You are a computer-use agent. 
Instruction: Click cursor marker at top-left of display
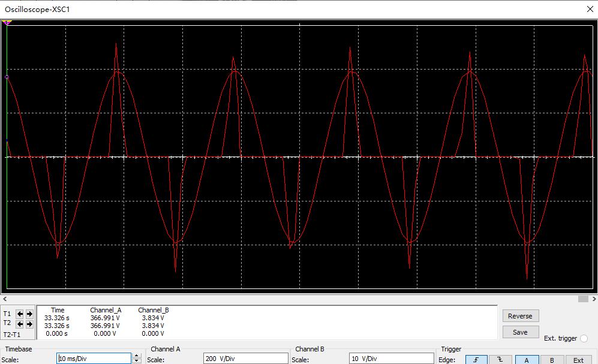click(x=7, y=23)
